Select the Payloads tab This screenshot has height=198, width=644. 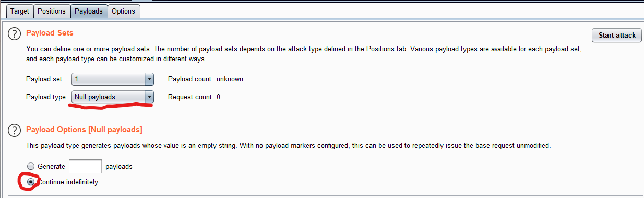tap(89, 11)
